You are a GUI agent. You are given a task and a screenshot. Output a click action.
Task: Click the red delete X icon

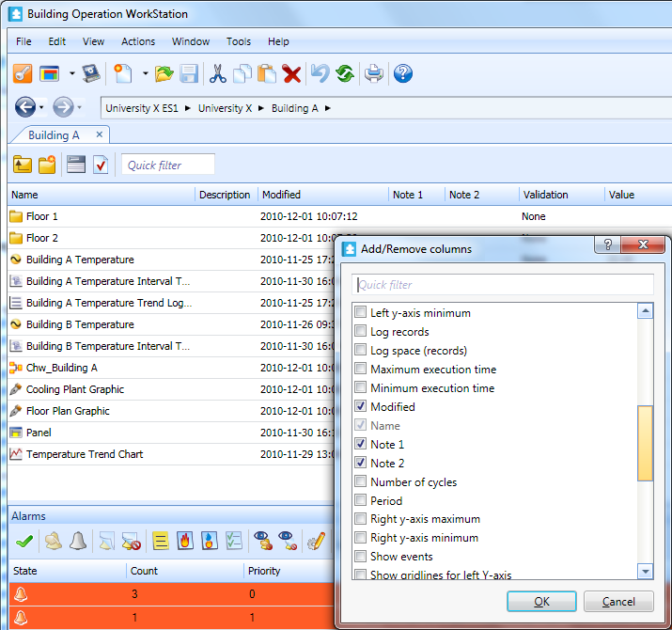coord(292,73)
